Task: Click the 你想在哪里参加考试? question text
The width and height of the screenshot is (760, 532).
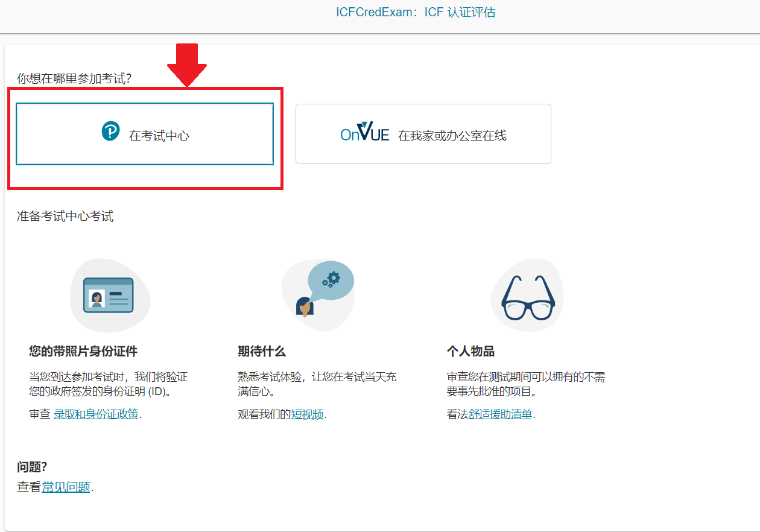Action: [74, 78]
